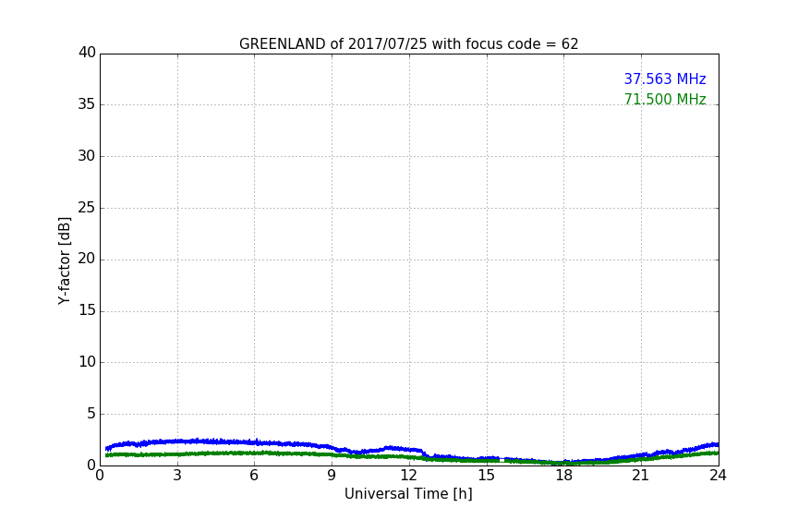Click x-axis tick label 21
Image resolution: width=798 pixels, height=532 pixels.
(641, 476)
